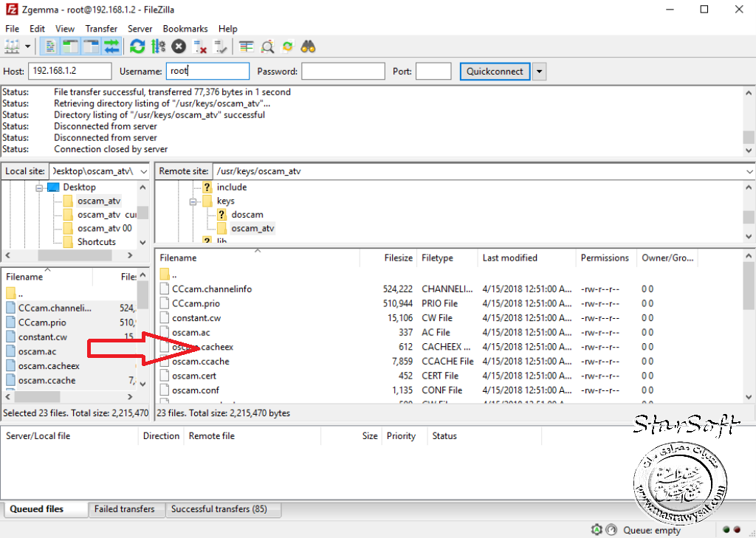756x538 pixels.
Task: Toggle the transfer queue display
Action: point(112,46)
